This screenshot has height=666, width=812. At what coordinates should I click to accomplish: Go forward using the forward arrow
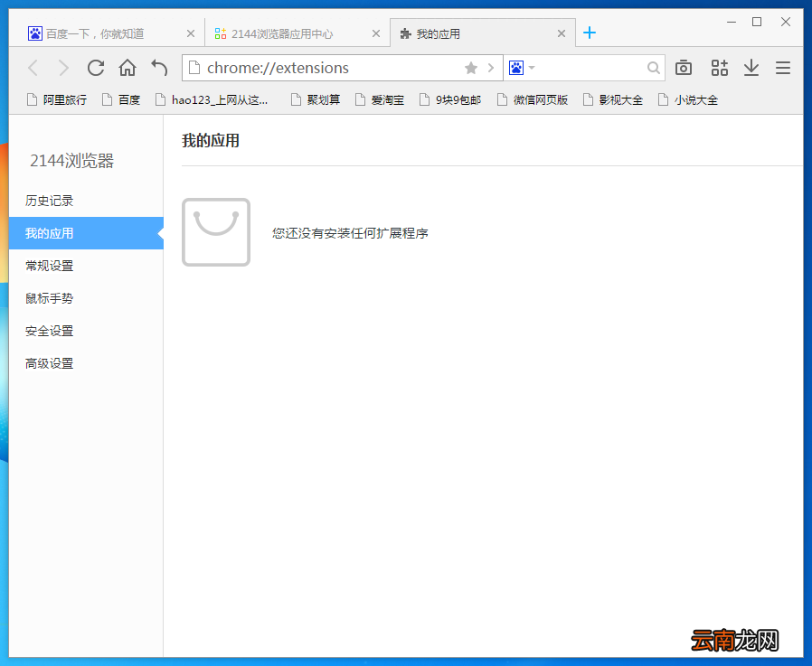(x=63, y=68)
